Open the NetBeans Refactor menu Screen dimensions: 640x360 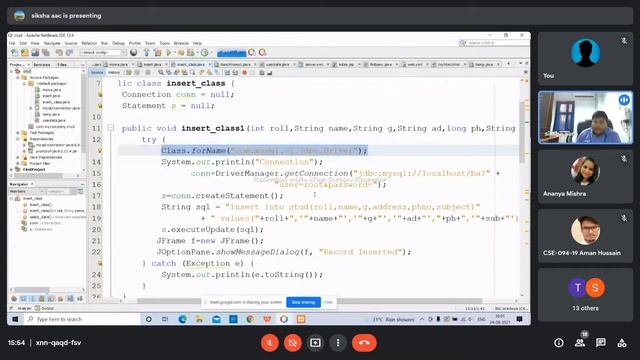[x=89, y=43]
